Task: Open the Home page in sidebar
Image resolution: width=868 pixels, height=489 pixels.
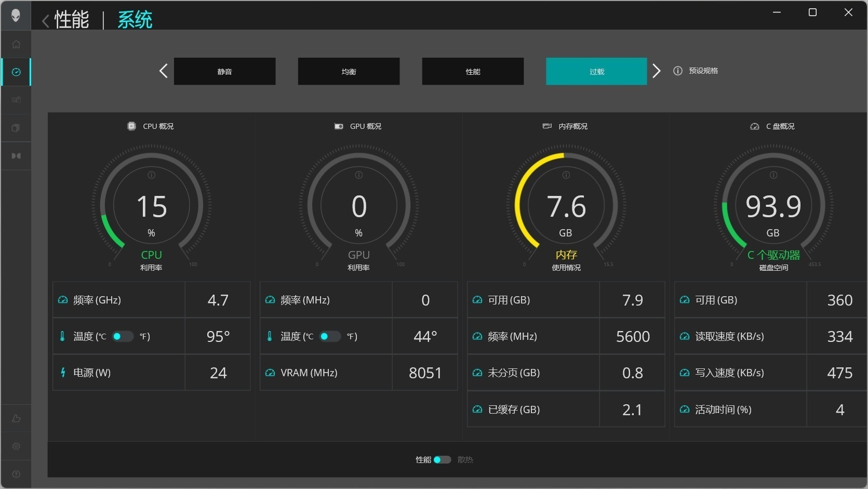Action: (16, 44)
